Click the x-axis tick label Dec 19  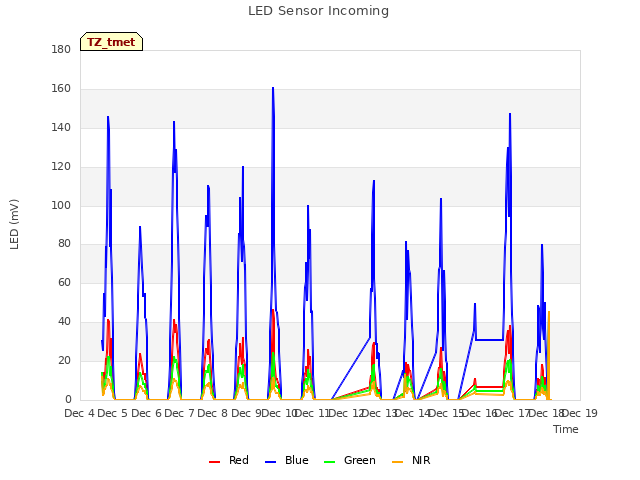tap(580, 413)
